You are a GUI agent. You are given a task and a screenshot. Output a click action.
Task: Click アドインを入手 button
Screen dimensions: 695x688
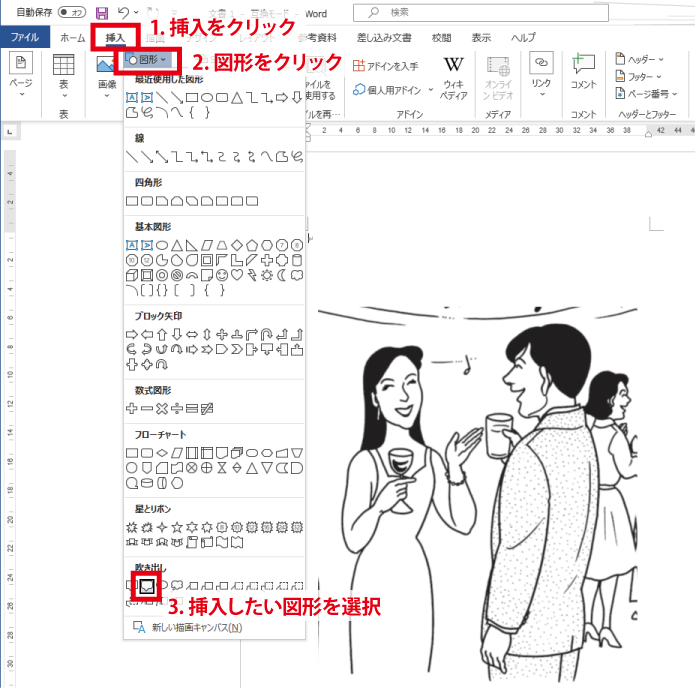(x=385, y=66)
